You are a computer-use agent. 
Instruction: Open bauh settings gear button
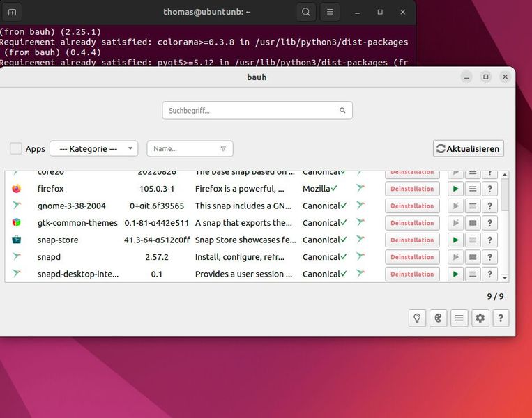[x=480, y=318]
